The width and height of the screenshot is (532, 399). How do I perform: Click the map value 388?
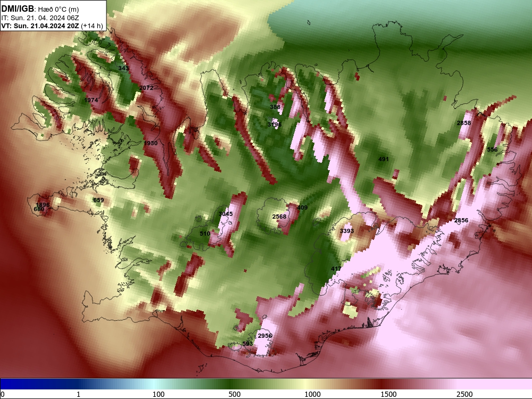coord(275,107)
